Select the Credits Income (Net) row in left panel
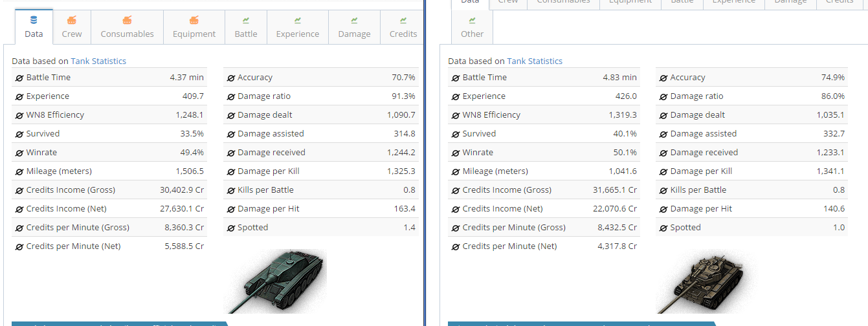This screenshot has height=326, width=868. pyautogui.click(x=109, y=209)
